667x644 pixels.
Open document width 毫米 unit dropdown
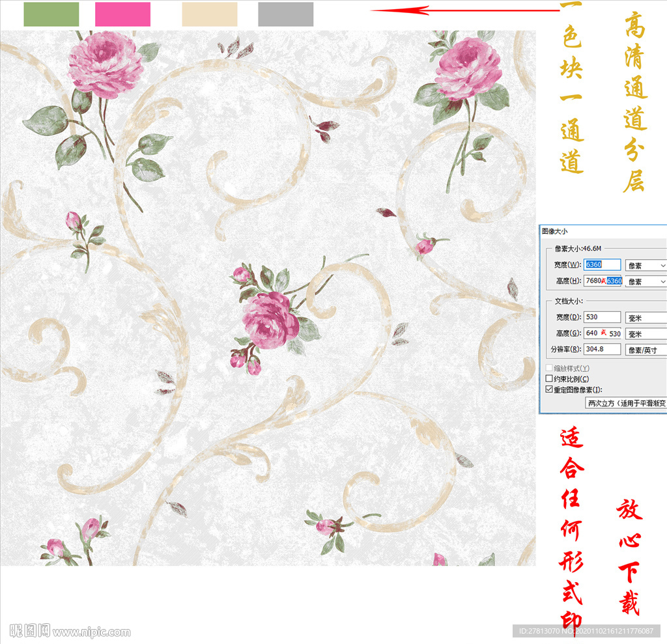646,317
